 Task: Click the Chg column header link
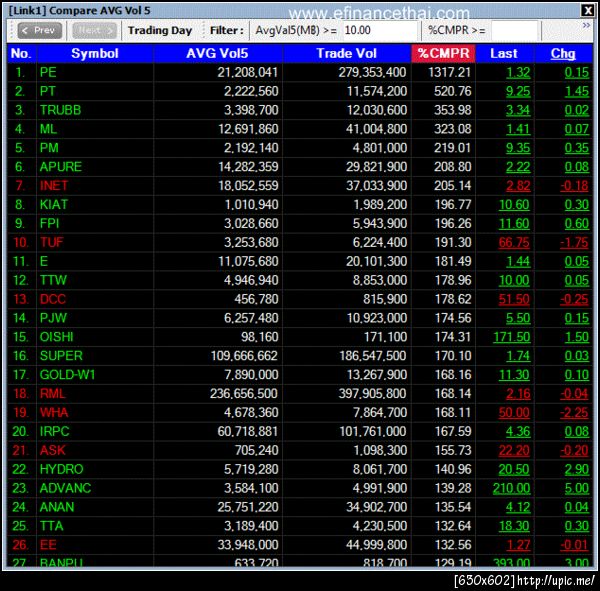pos(563,54)
